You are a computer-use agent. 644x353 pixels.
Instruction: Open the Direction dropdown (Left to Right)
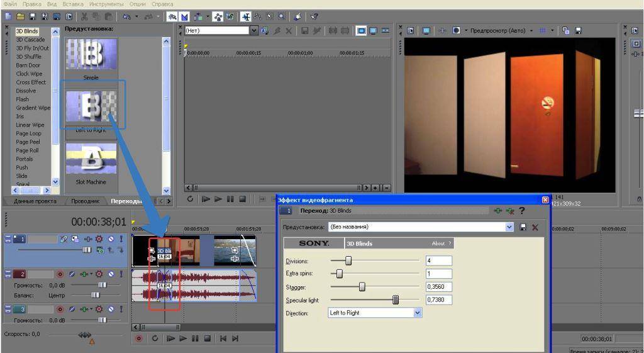point(418,313)
